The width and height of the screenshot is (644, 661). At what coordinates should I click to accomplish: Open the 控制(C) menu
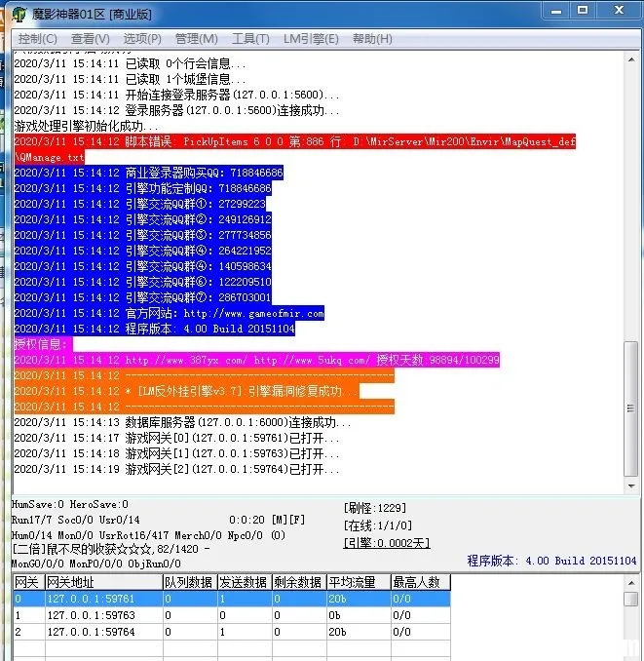(x=37, y=39)
